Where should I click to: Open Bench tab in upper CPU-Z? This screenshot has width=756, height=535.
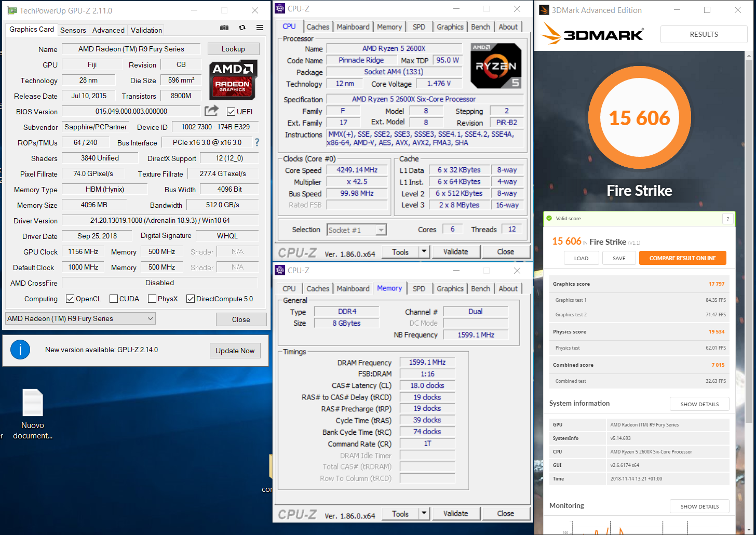481,27
